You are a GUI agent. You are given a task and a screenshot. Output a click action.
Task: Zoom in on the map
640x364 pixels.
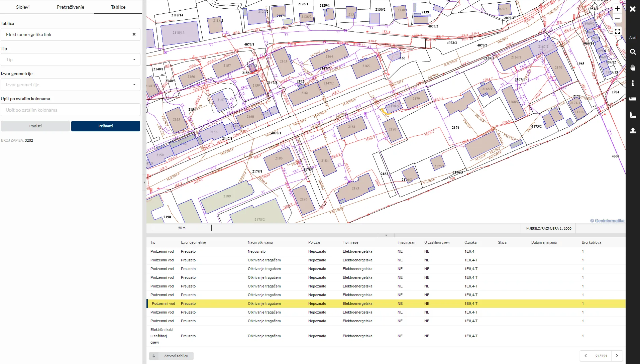(617, 9)
